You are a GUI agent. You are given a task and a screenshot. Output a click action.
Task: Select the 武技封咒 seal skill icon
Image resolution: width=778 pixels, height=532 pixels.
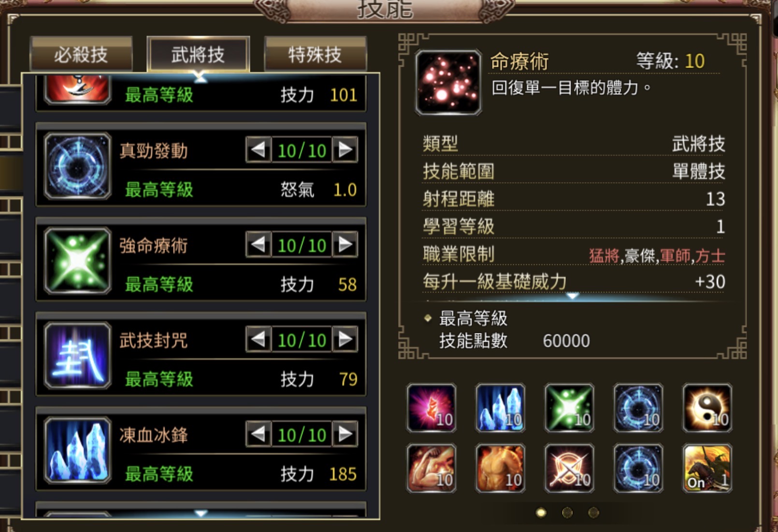77,356
